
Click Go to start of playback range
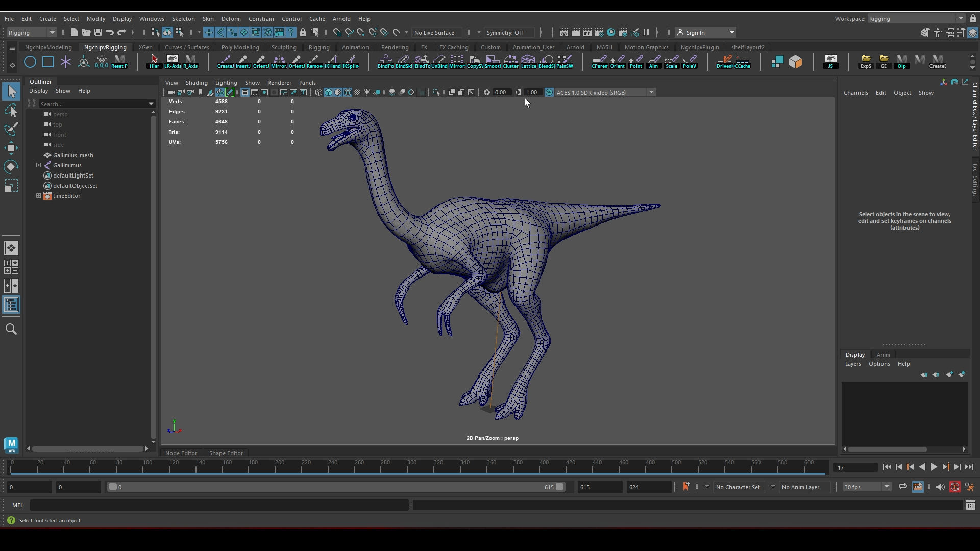pos(887,467)
